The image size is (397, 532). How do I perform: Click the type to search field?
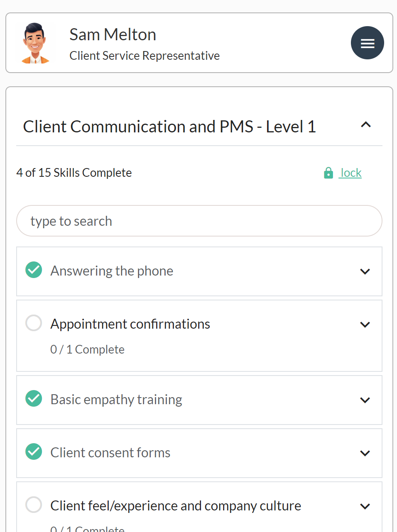[199, 220]
